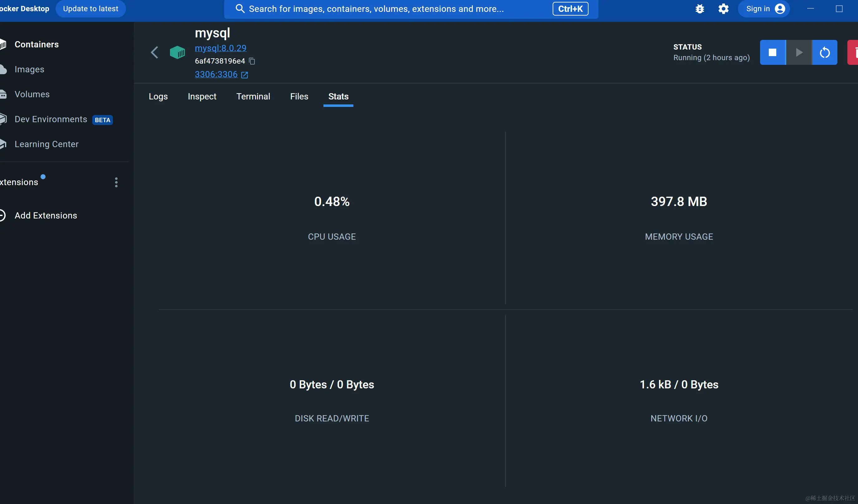Click the Sign in button
The width and height of the screenshot is (858, 504).
pos(764,9)
